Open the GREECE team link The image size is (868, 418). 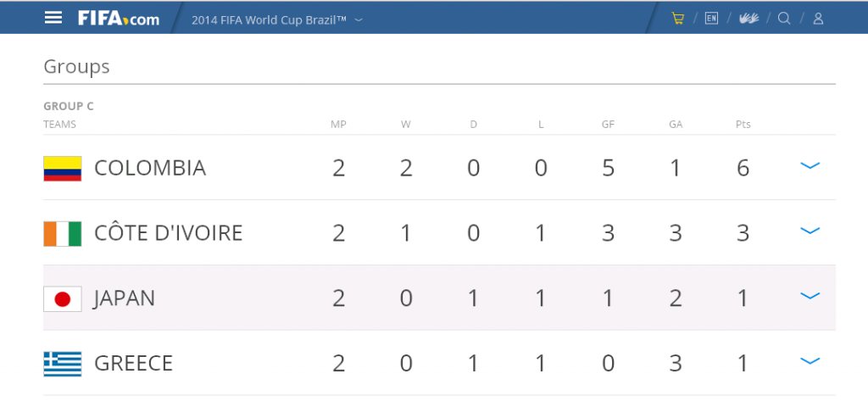(x=133, y=364)
